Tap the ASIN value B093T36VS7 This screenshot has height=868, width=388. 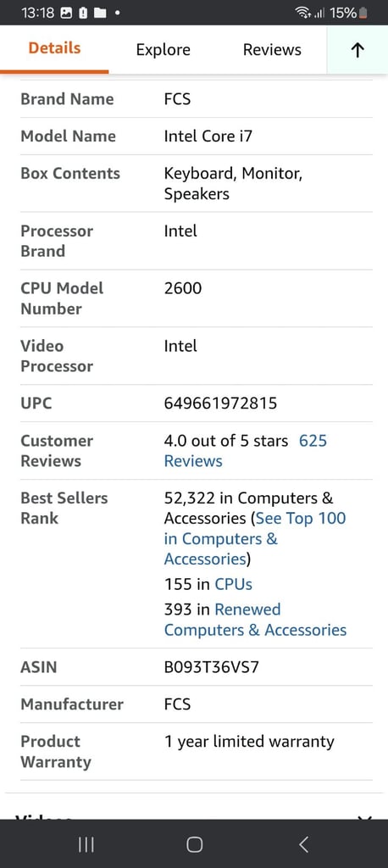(x=212, y=667)
